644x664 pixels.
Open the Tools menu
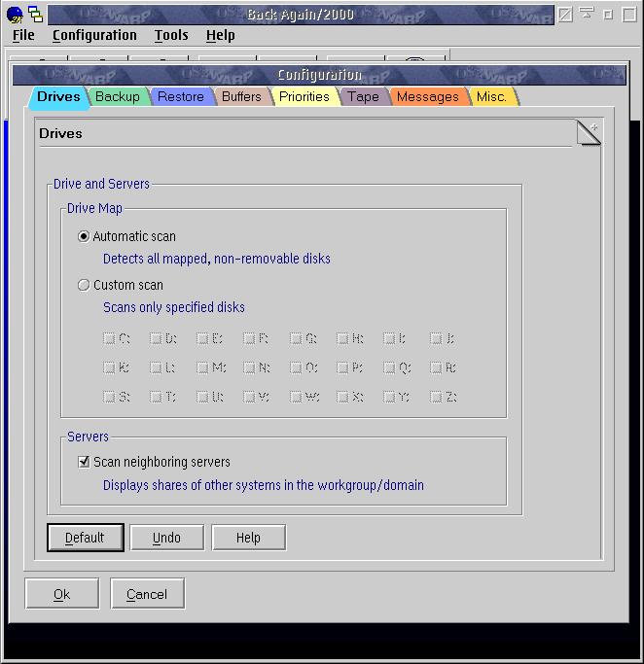tap(171, 35)
